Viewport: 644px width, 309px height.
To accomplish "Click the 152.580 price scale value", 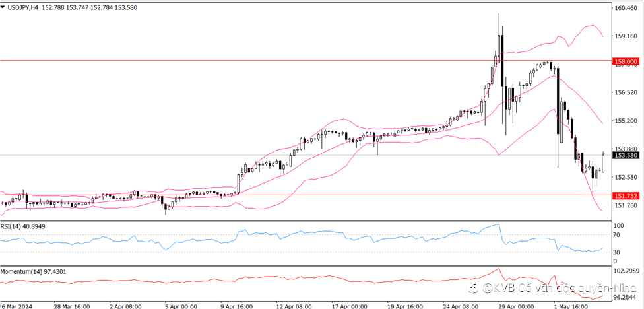I will (626, 177).
